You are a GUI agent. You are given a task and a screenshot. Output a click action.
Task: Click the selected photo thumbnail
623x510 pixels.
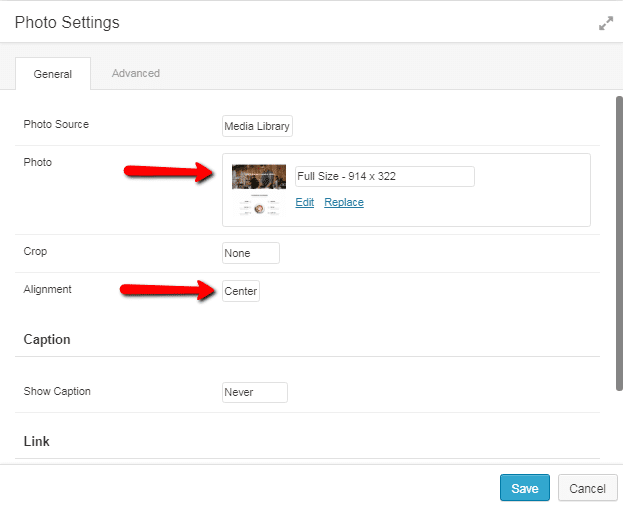pyautogui.click(x=259, y=190)
